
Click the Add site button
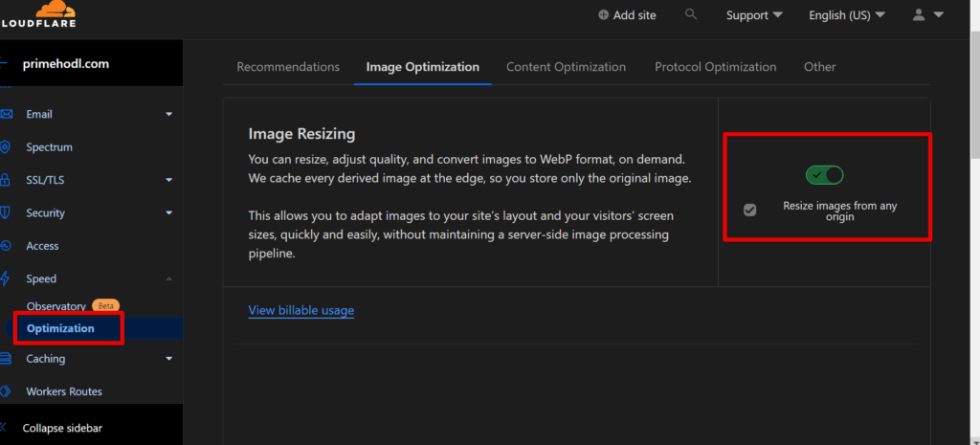(628, 15)
